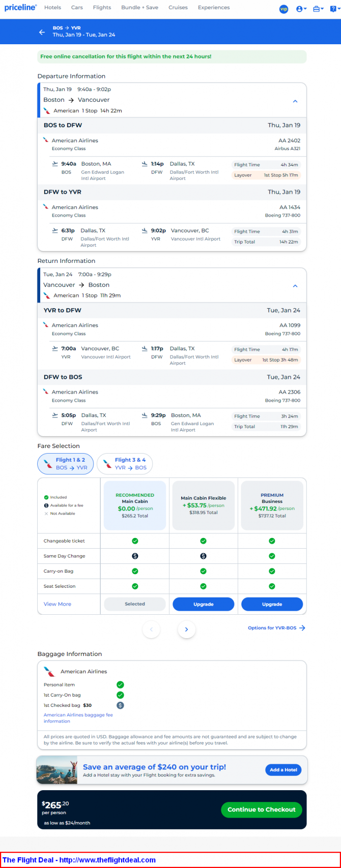Open Bundle + Save in navigation
Viewport: 341px width, 868px height.
[x=139, y=8]
